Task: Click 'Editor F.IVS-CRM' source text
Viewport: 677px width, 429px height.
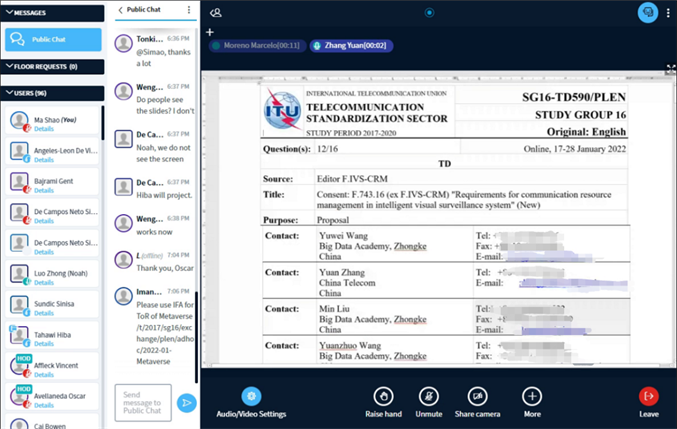Action: [352, 179]
